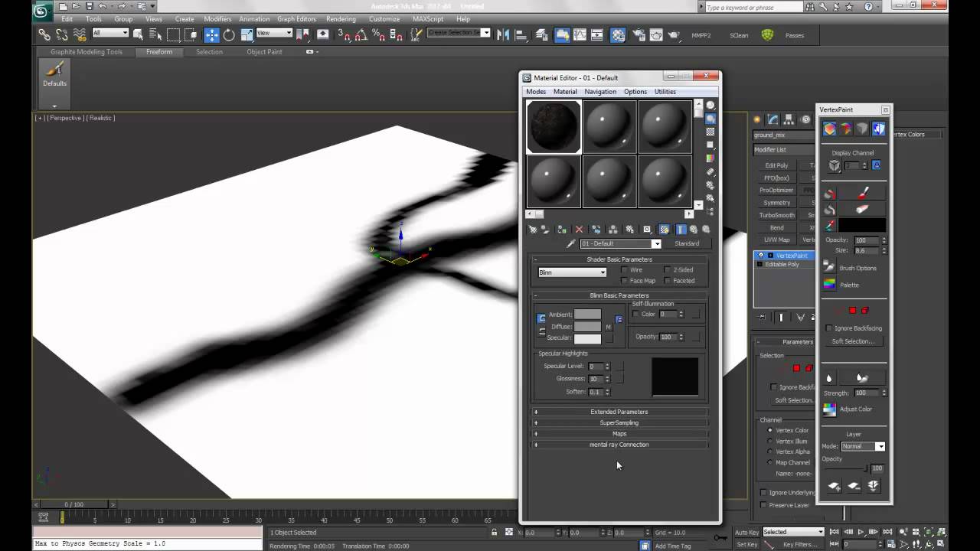The height and width of the screenshot is (551, 980).
Task: Expand the SuperSampling rollout
Action: (x=619, y=422)
